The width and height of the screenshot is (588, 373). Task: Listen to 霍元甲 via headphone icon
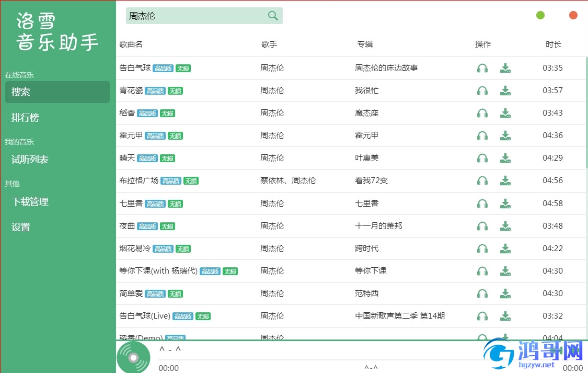click(x=482, y=136)
